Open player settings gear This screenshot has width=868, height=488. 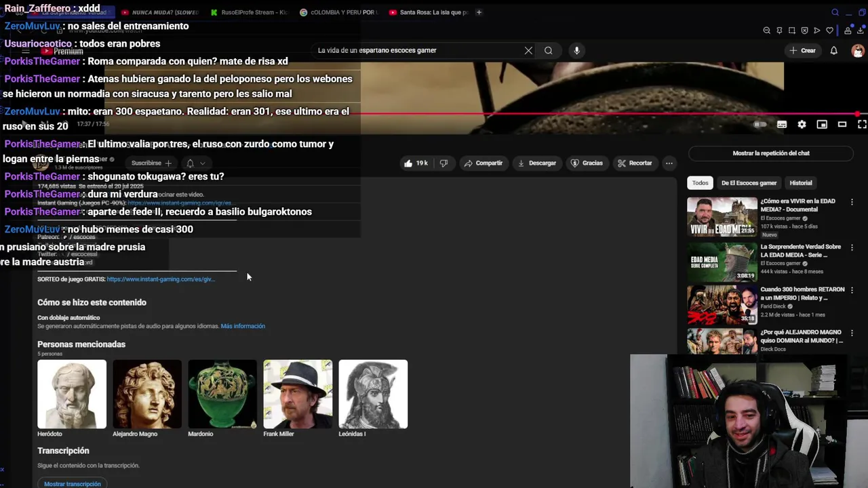coord(802,125)
